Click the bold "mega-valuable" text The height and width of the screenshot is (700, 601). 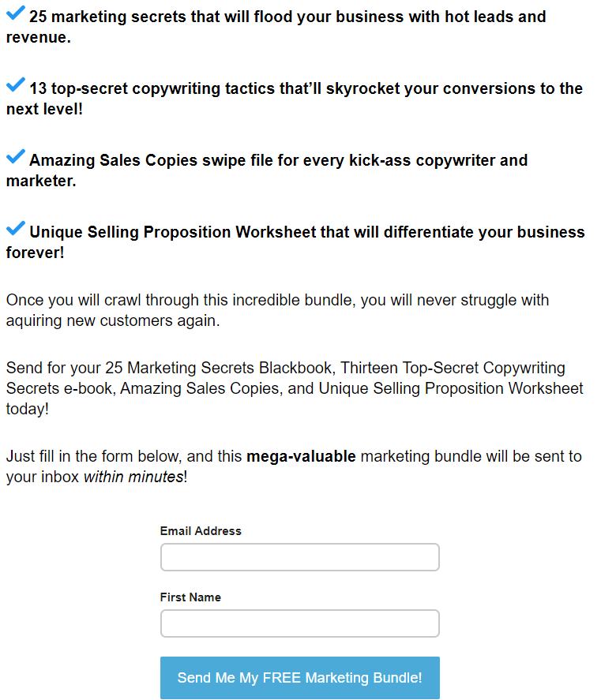tap(301, 456)
